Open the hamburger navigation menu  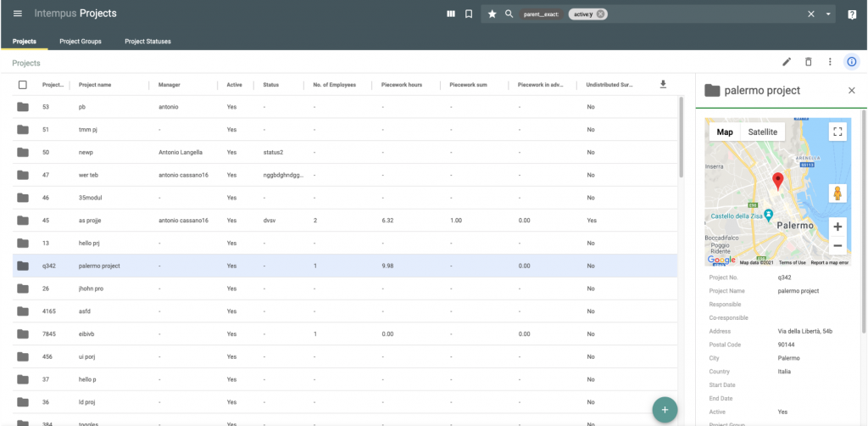coord(18,14)
